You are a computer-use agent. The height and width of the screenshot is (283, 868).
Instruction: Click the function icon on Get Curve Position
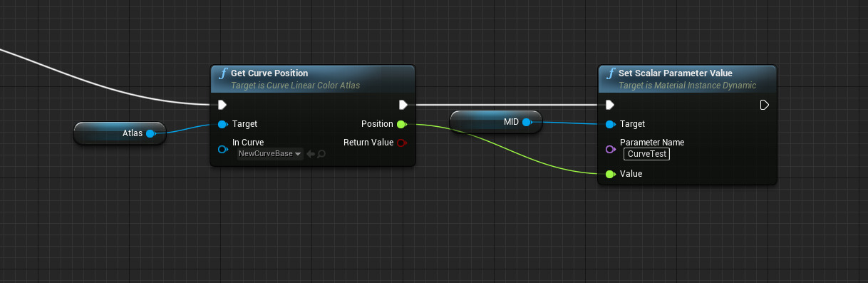[223, 73]
